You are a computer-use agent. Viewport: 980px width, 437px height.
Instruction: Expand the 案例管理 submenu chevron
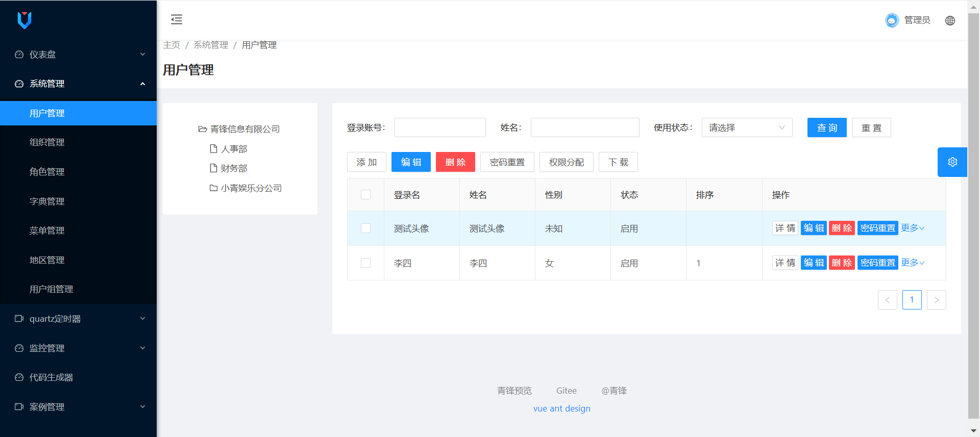143,407
